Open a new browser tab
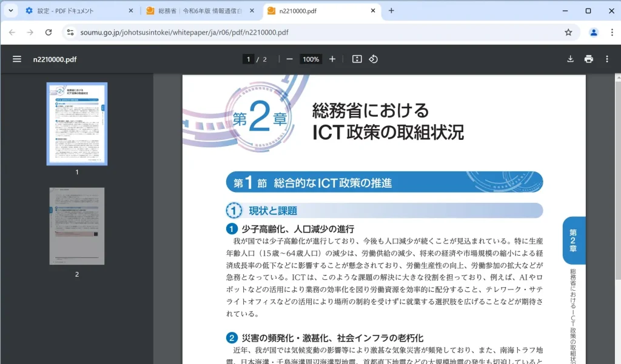 point(392,10)
